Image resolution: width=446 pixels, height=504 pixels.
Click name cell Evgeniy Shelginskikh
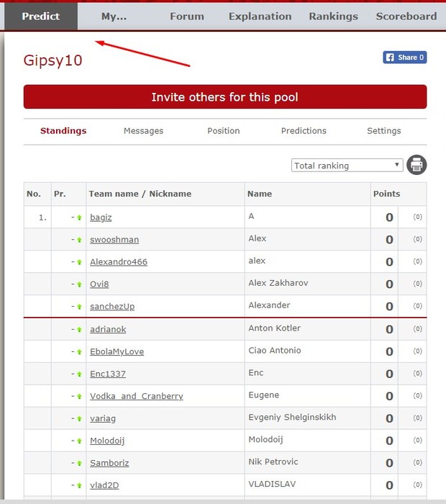coord(292,417)
